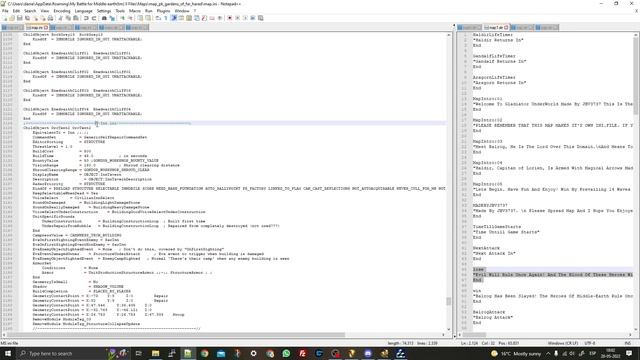640x360 pixels.
Task: Click the BalrogAttack line in right pane
Action: 489,312
